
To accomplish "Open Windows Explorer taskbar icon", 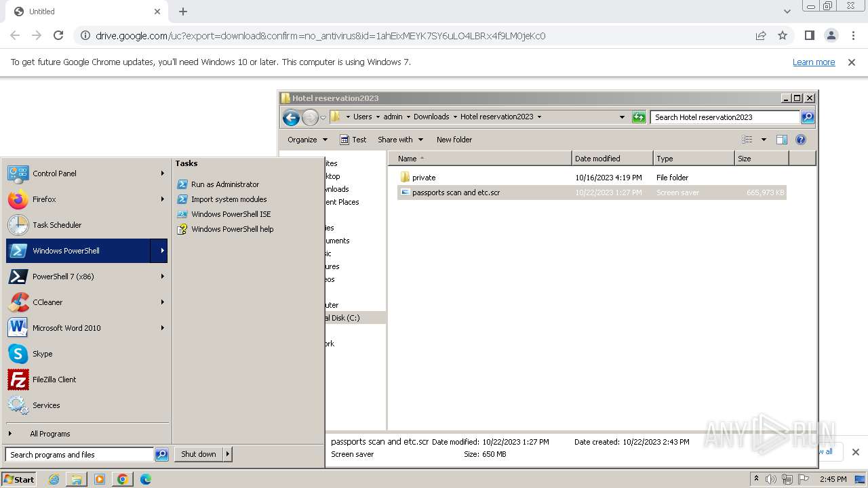I will [x=77, y=479].
